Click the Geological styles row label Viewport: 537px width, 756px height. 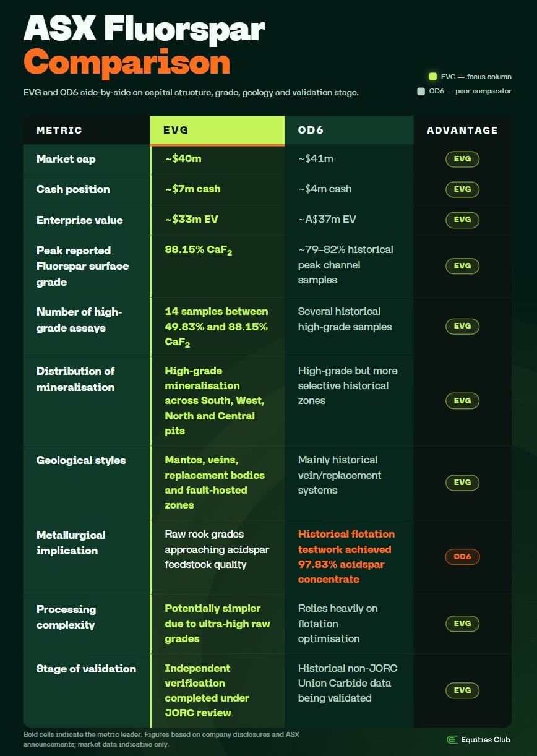[81, 460]
